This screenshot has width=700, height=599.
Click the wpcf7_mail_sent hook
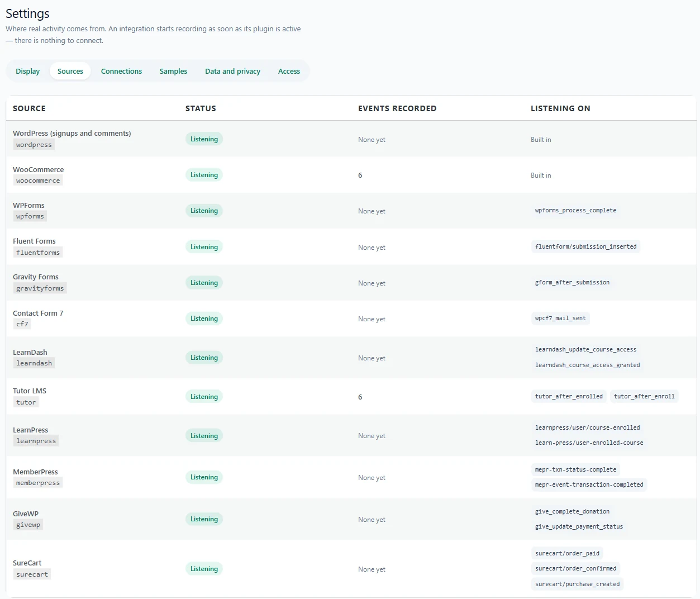pos(560,318)
